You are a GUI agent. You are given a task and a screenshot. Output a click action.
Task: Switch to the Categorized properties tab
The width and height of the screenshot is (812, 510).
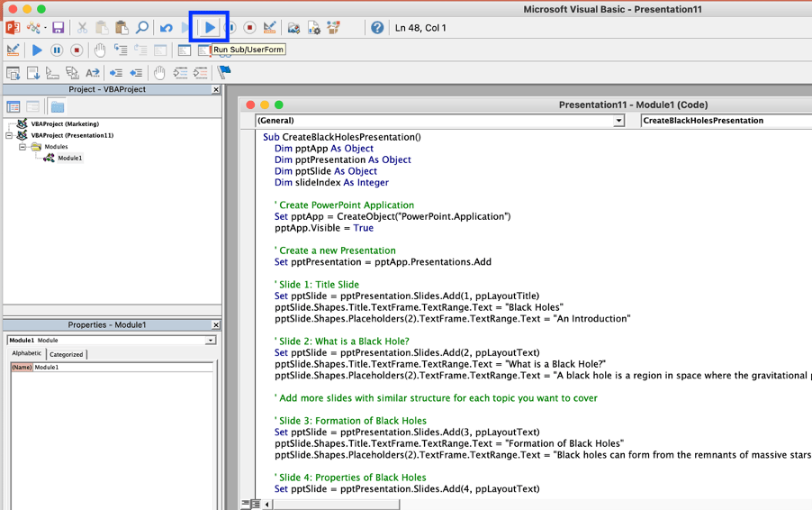tap(67, 354)
